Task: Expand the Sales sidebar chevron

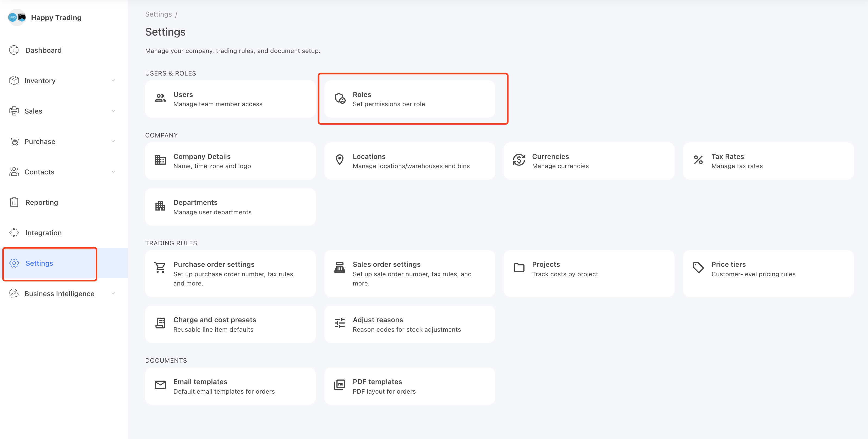Action: tap(113, 111)
